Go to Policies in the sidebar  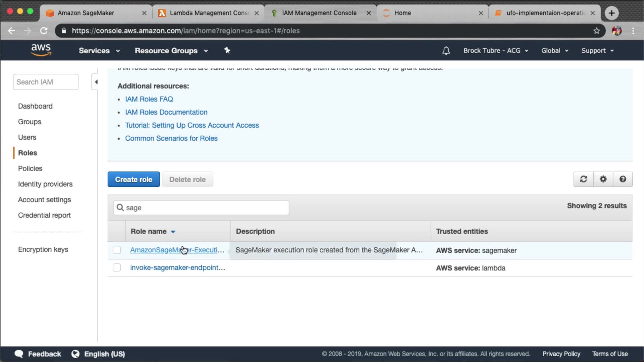[x=30, y=168]
